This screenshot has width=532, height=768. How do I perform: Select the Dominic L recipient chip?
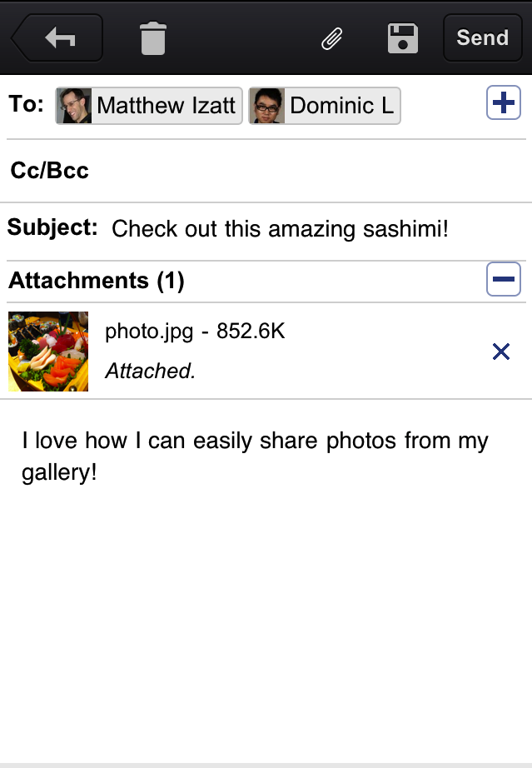tap(341, 106)
